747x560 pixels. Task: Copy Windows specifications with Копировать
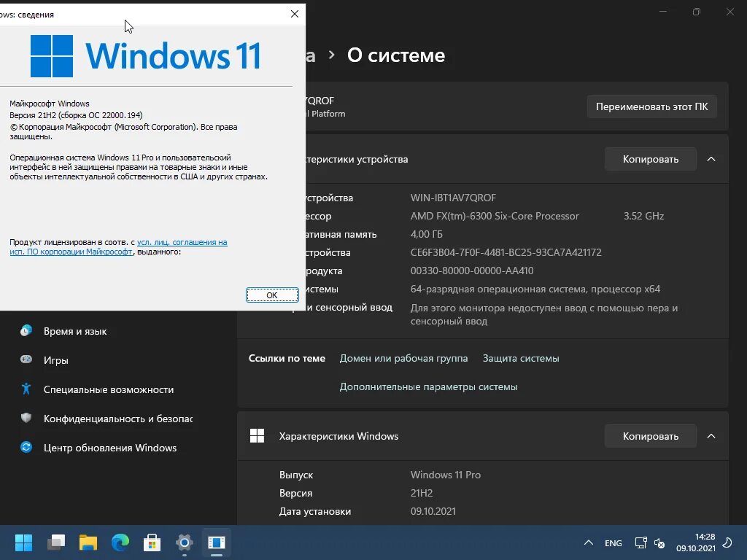coord(650,436)
